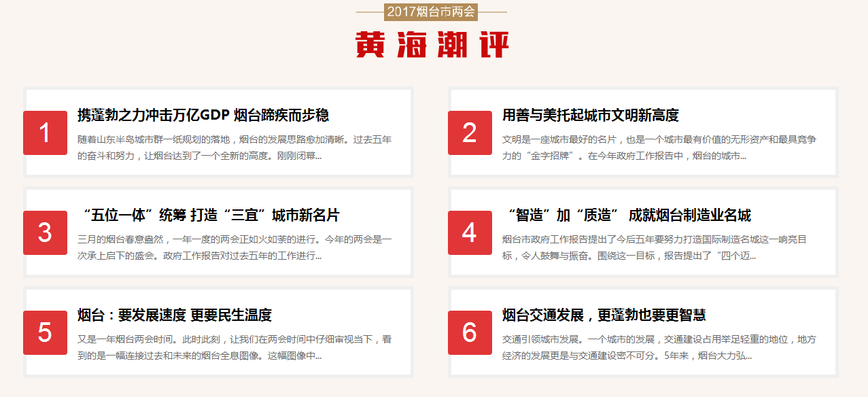Click the red number 6 badge
Viewport: 868px width, 397px height.
(470, 332)
